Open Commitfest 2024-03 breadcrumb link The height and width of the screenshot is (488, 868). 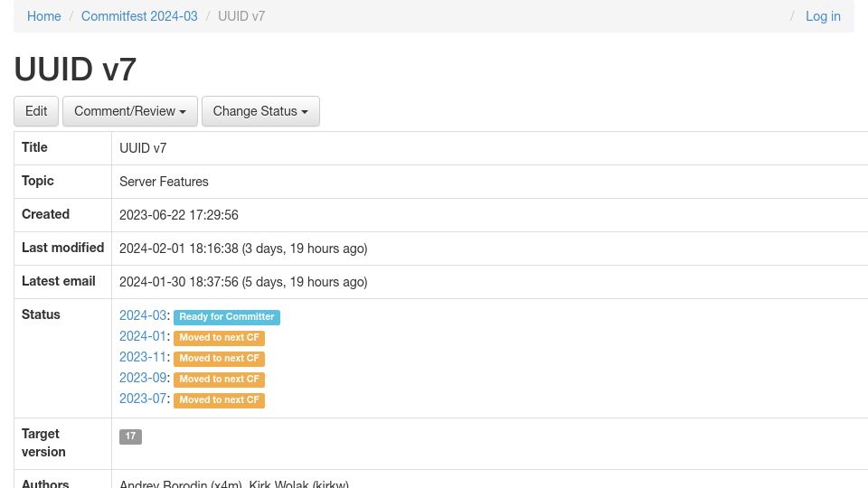139,16
